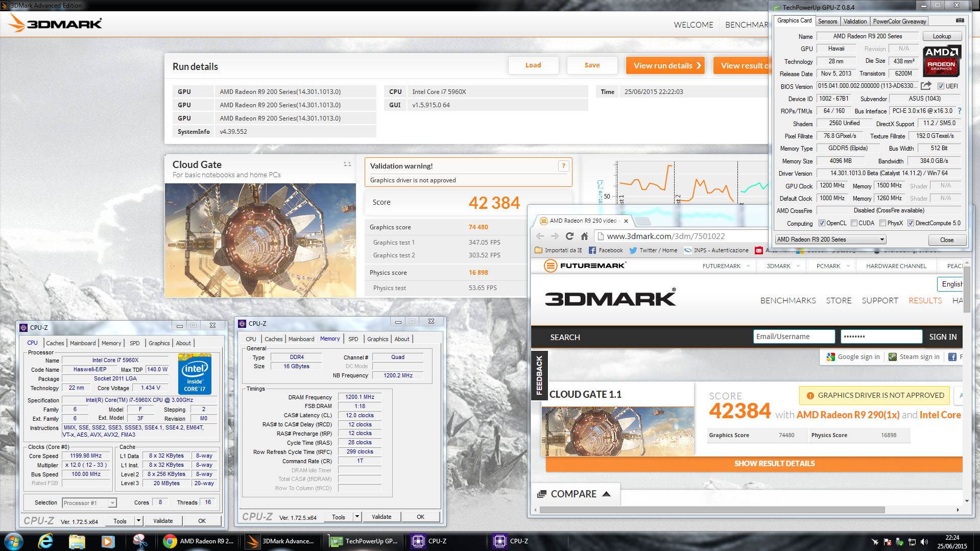The image size is (980, 551).
Task: Toggle the UEFI checkbox in GPU-Z
Action: (x=941, y=86)
